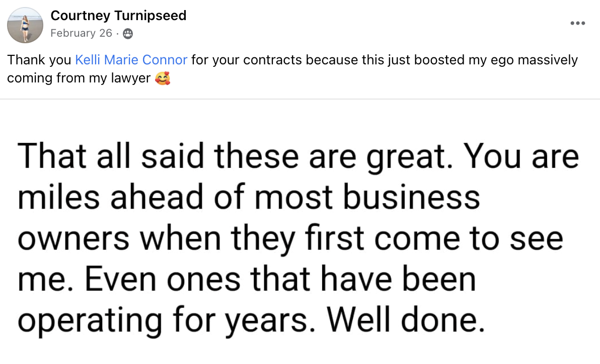Click "miles ahead of most business" image text

point(249,197)
